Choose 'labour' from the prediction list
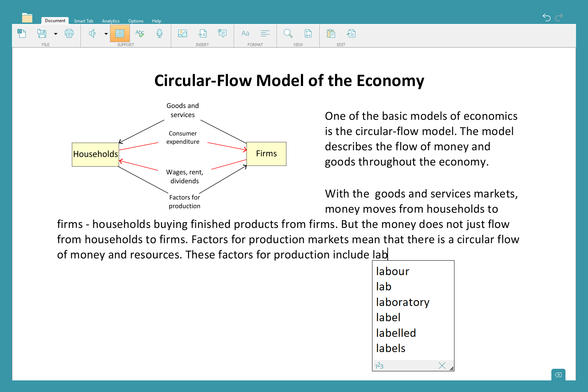 (x=393, y=271)
